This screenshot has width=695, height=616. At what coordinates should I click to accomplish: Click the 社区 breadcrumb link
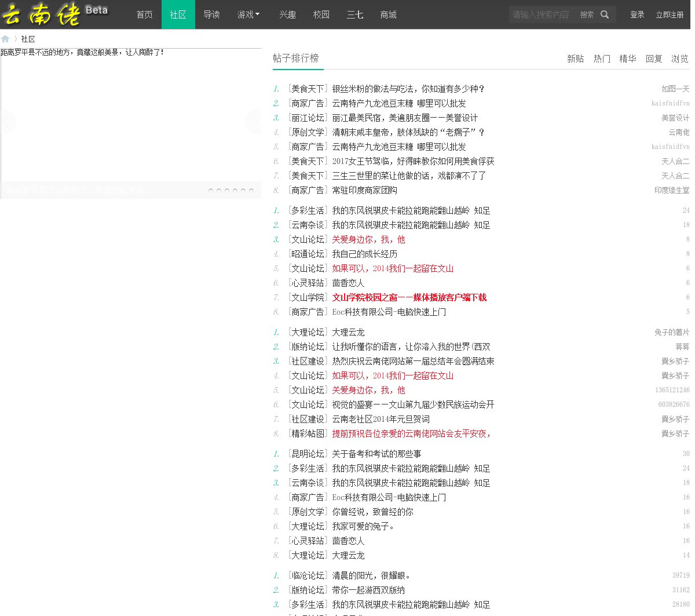point(28,39)
